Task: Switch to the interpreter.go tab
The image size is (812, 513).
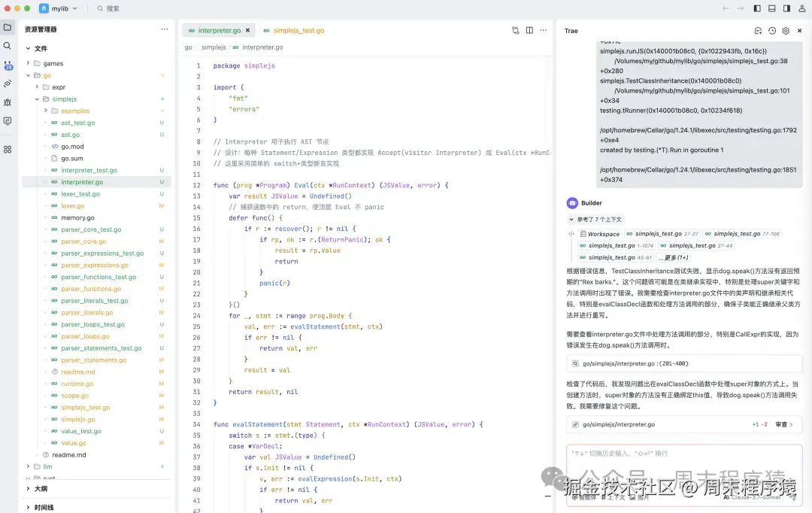Action: click(x=219, y=31)
